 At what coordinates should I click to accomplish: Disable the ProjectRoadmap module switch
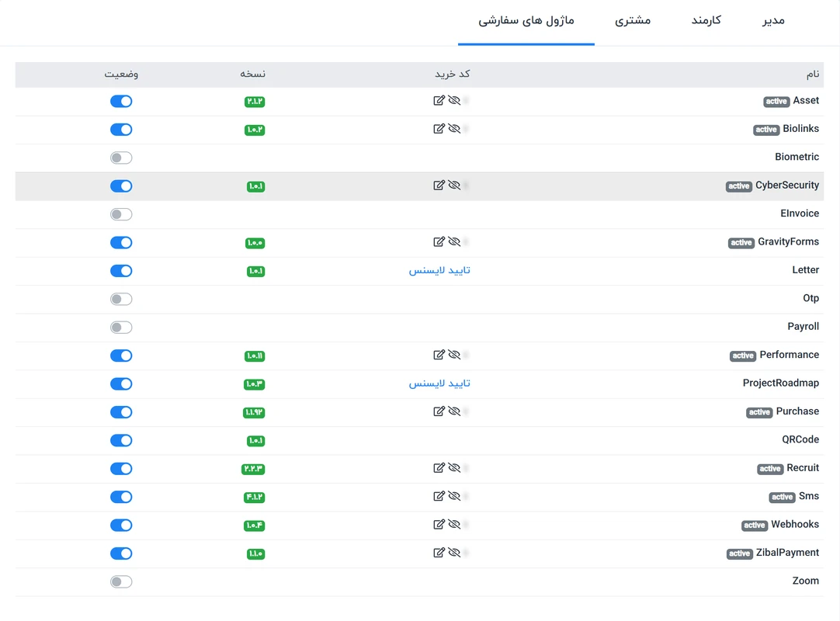coord(121,383)
